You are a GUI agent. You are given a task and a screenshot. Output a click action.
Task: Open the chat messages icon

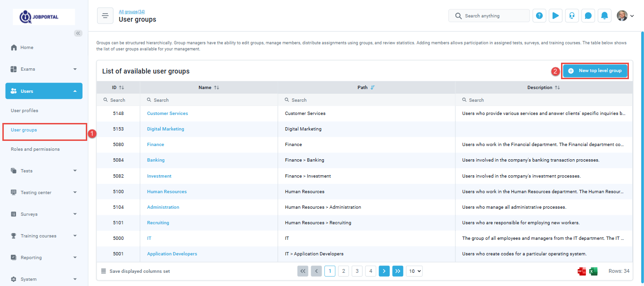[588, 16]
